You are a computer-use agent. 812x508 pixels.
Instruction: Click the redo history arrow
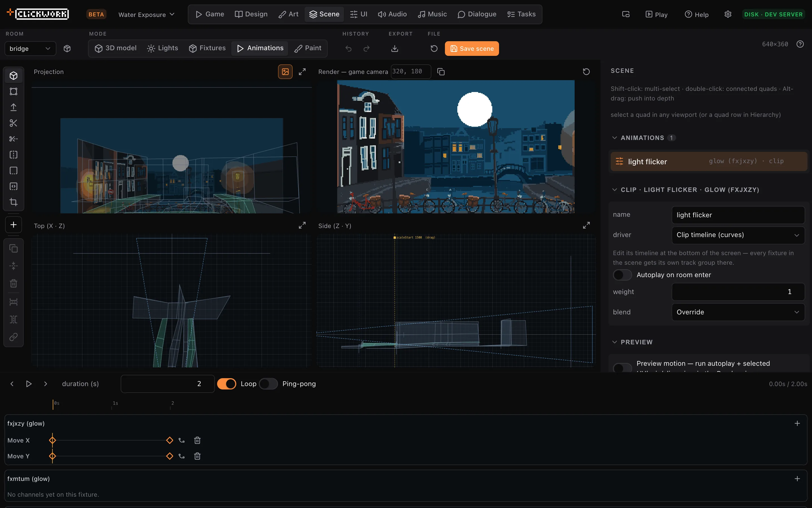tap(367, 48)
